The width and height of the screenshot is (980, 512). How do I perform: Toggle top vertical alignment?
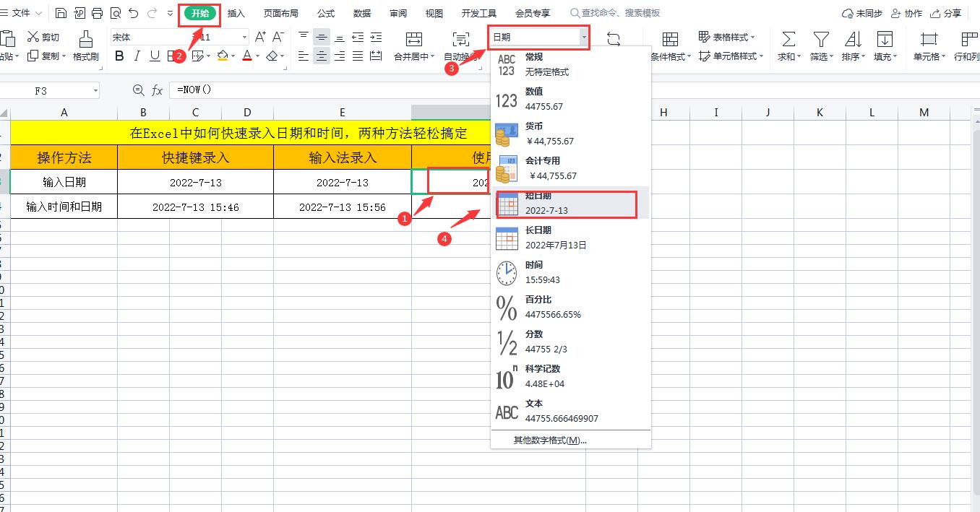click(x=304, y=37)
